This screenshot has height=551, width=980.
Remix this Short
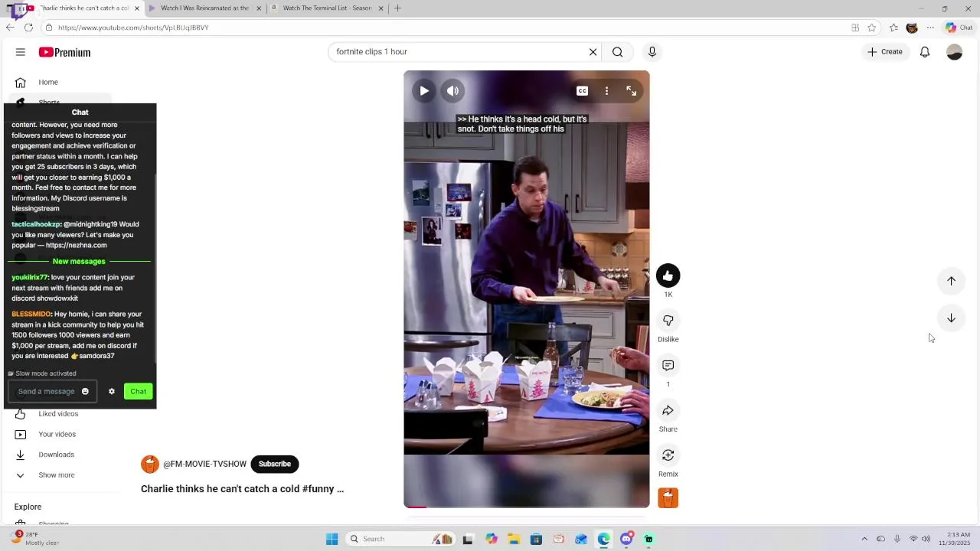click(668, 455)
